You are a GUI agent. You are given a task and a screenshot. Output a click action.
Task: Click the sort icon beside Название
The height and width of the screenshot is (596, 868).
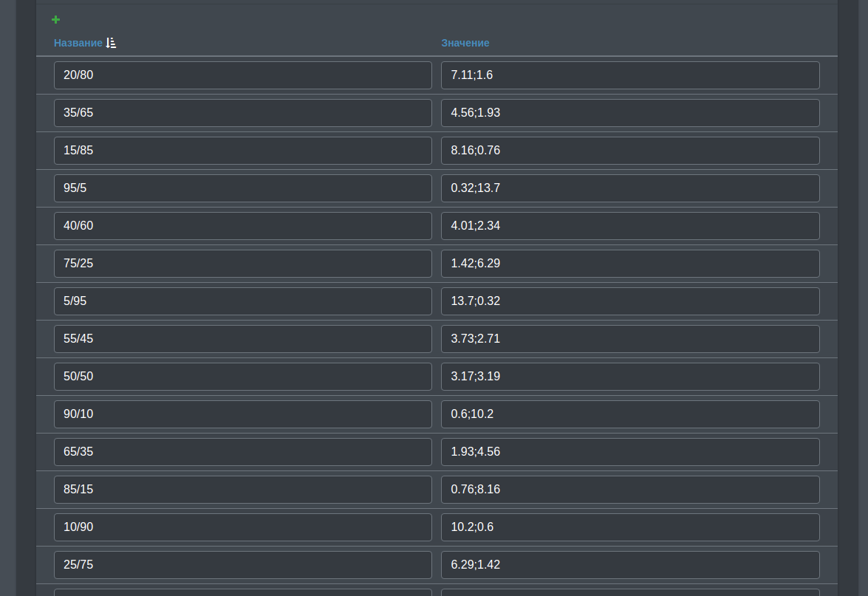click(111, 43)
